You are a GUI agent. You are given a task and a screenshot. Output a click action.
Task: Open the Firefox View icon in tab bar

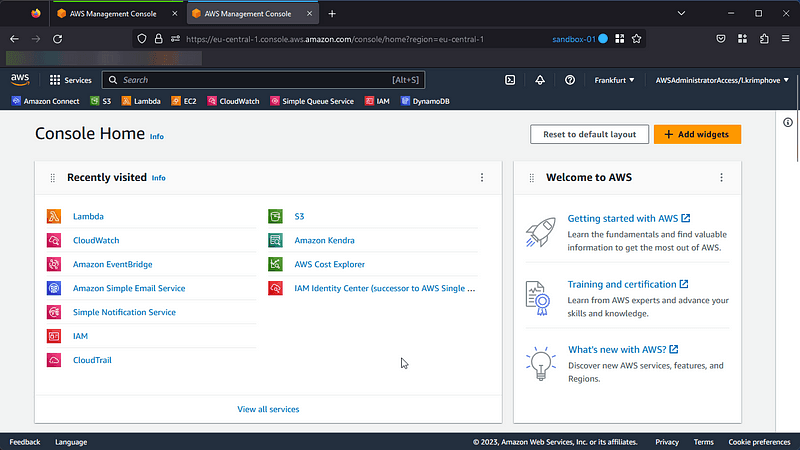coord(36,13)
